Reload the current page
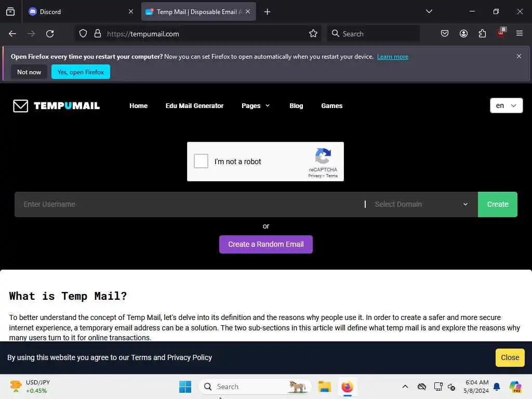Screen dimensions: 532x399 coord(50,34)
